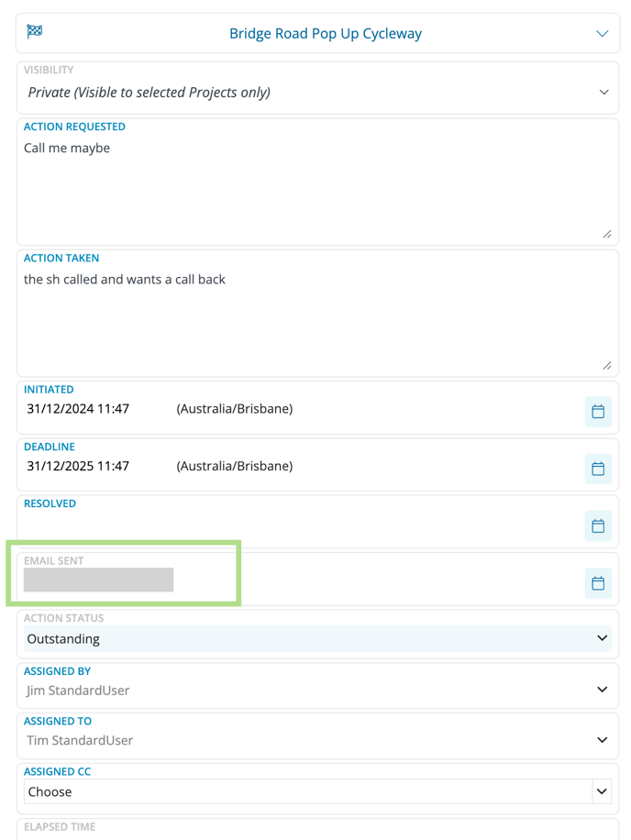Click the greyed Email Sent field
The image size is (631, 840).
[x=98, y=580]
